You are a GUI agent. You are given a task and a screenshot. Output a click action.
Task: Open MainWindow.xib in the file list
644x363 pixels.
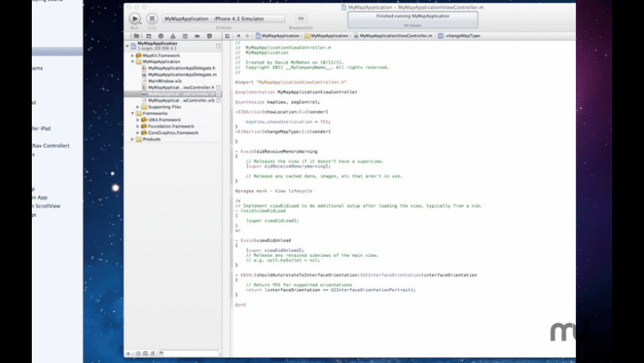click(165, 81)
